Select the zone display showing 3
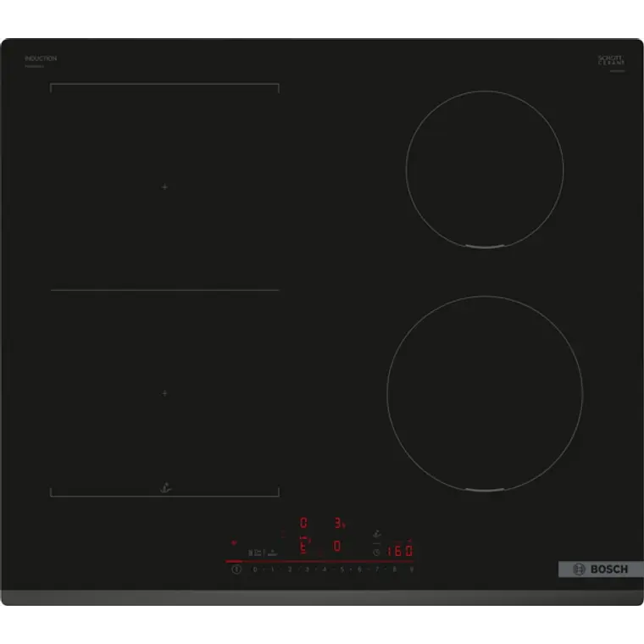644x644 pixels. tap(337, 523)
